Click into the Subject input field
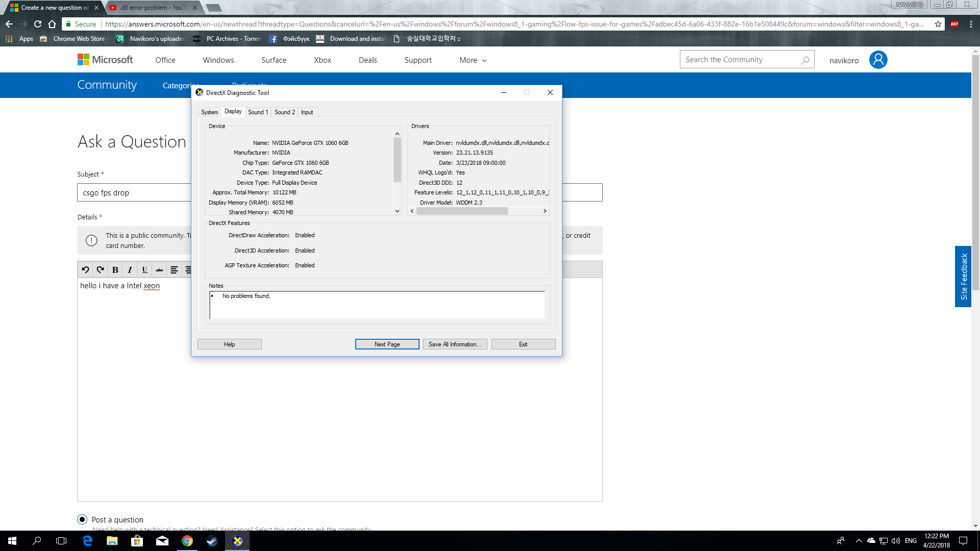980x551 pixels. coord(339,192)
